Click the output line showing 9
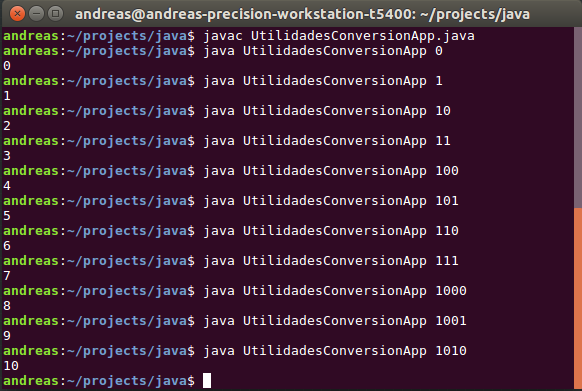The width and height of the screenshot is (582, 391). [x=7, y=336]
